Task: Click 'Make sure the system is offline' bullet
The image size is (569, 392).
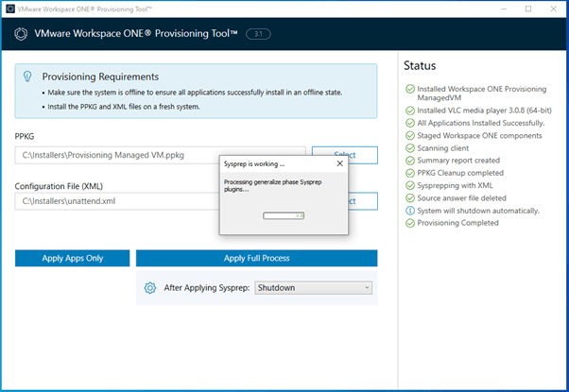Action: [195, 93]
